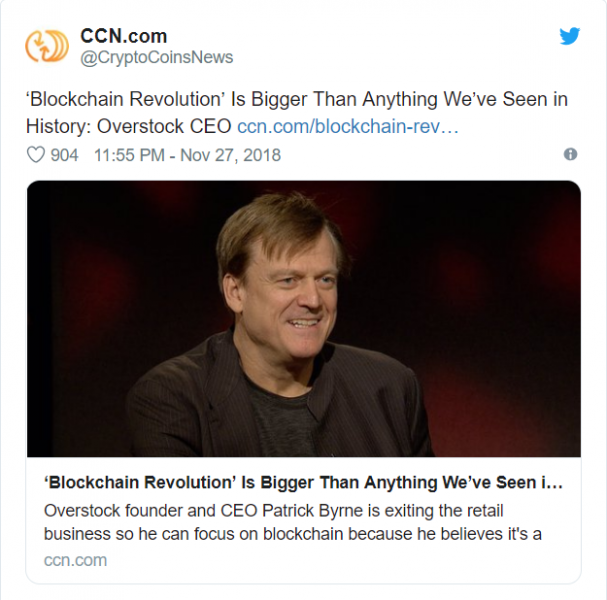Screen dimensions: 607x600
Task: Click the Twitter bird icon
Action: 569,37
